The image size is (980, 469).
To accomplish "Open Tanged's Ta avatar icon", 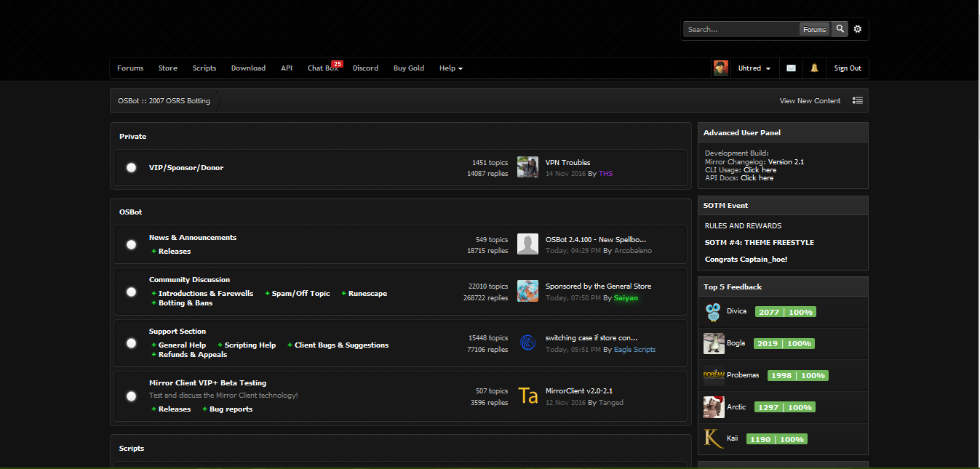I will (527, 396).
